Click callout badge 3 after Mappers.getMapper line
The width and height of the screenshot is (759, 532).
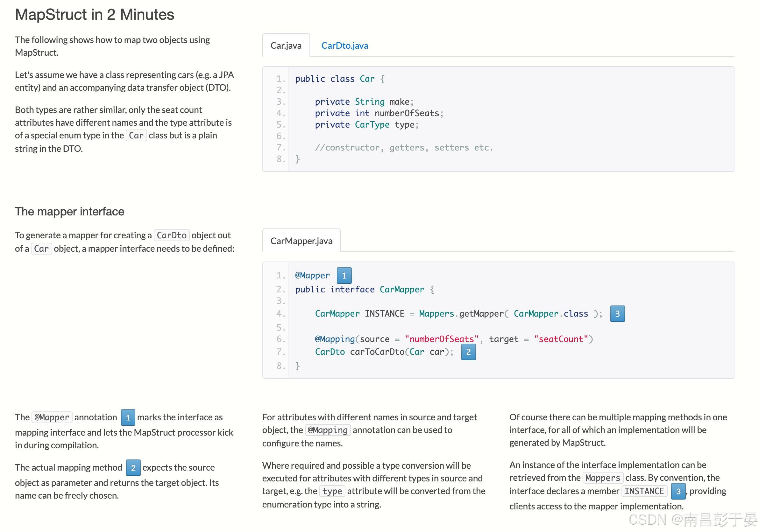[617, 314]
